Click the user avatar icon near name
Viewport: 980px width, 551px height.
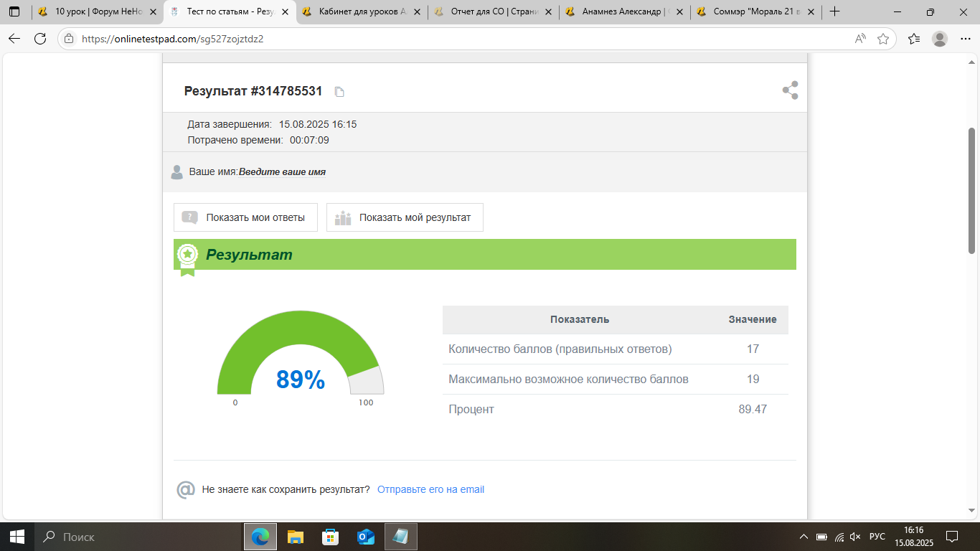click(x=177, y=172)
